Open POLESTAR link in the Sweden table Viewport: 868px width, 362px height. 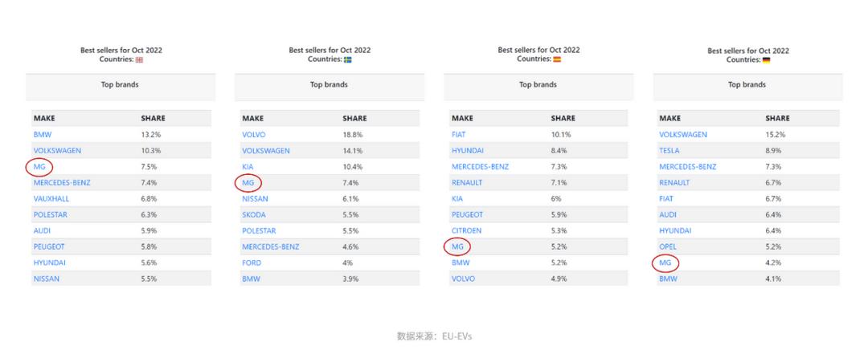[x=259, y=230]
